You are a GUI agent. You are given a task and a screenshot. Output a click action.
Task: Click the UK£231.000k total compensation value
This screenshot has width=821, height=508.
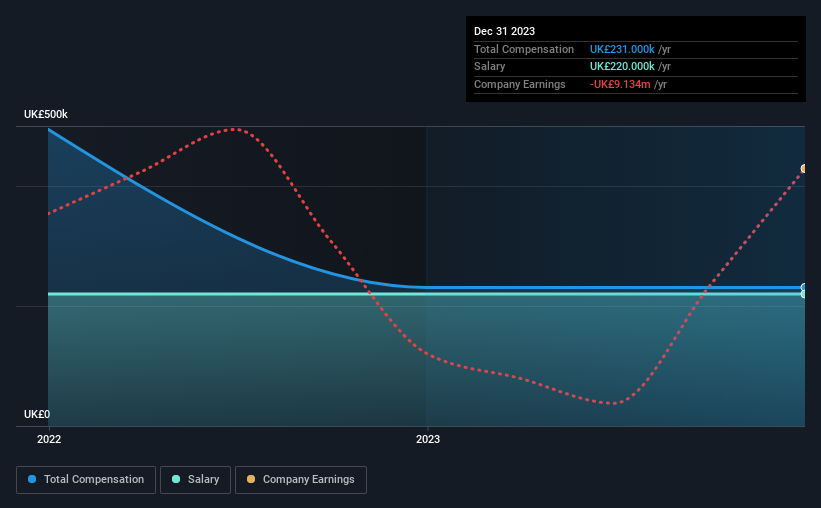622,49
